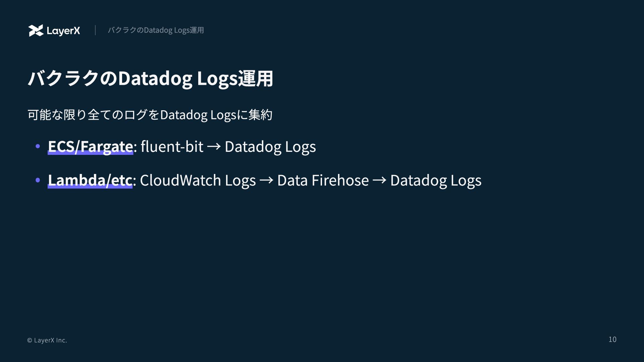The height and width of the screenshot is (362, 644).
Task: Click the arrow after fluent-bit
Action: click(x=214, y=146)
